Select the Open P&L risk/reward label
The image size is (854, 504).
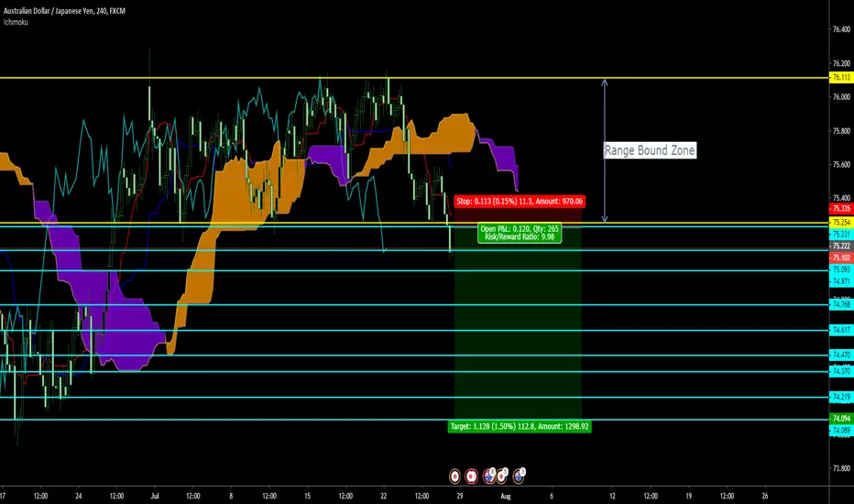pyautogui.click(x=520, y=233)
